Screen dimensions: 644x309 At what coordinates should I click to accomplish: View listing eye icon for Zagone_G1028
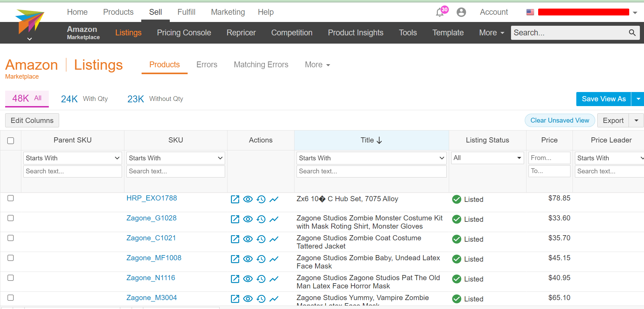coord(248,219)
